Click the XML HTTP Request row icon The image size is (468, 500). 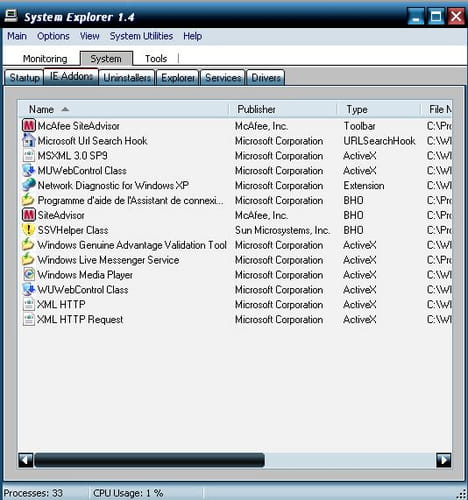tap(29, 319)
